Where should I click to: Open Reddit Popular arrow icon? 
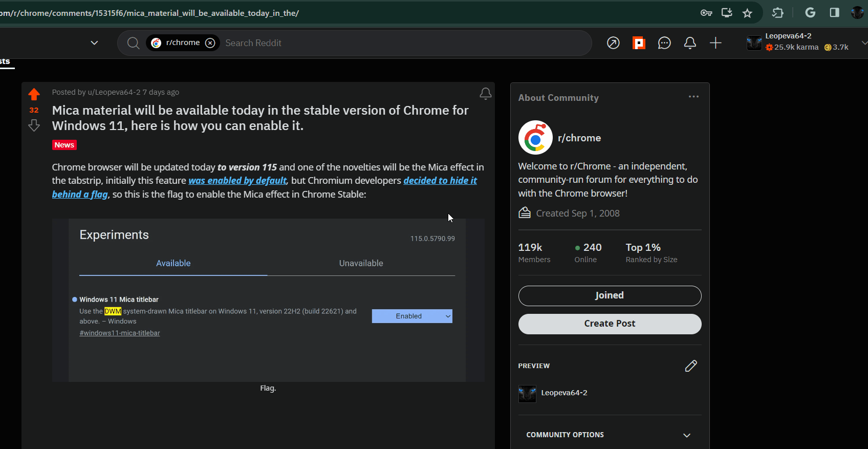point(613,43)
